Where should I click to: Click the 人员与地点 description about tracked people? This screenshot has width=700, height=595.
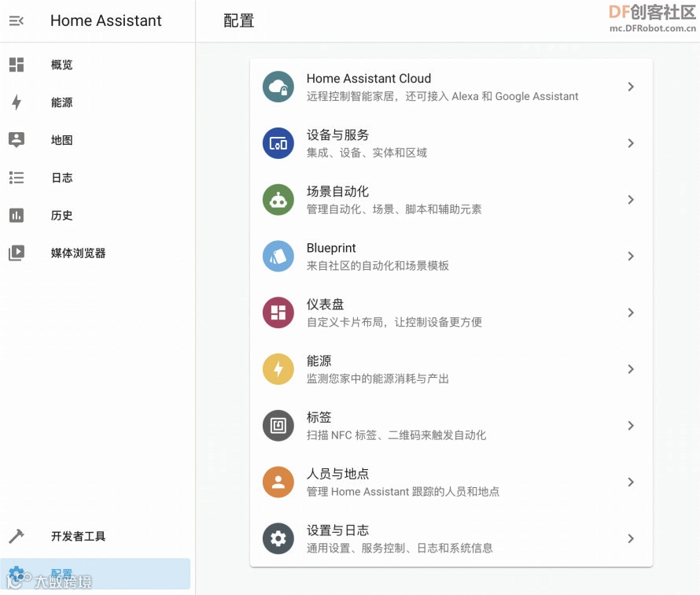[403, 492]
